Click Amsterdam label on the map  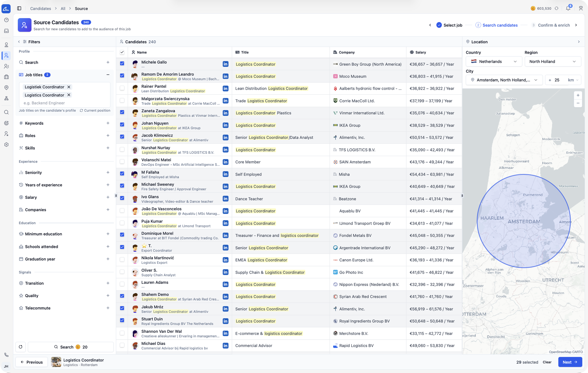point(524,222)
